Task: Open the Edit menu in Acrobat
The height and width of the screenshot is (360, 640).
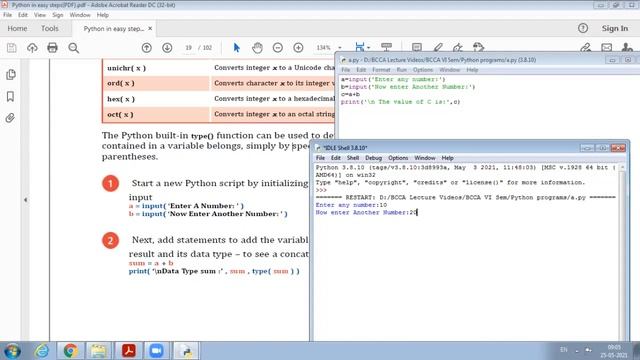Action: [23, 15]
